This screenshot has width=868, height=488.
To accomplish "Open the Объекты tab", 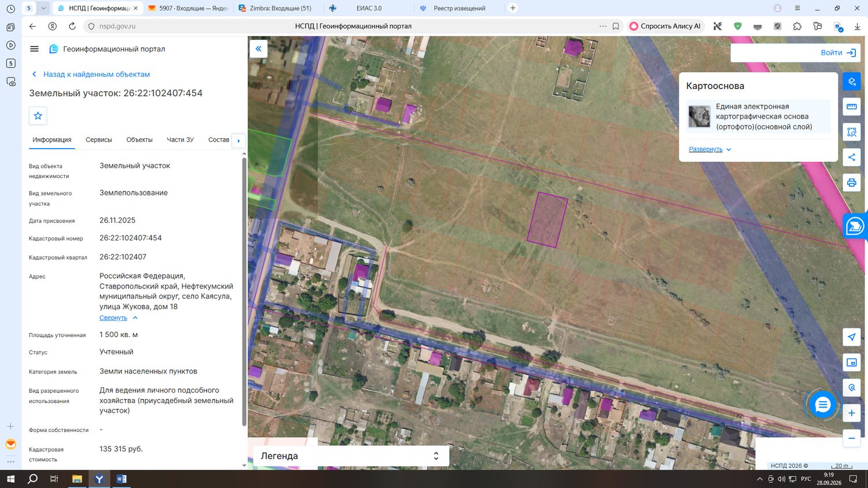I will (139, 140).
